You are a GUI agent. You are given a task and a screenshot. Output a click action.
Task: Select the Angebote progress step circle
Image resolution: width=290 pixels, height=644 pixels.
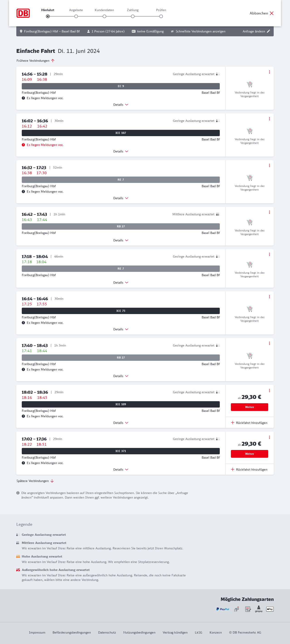pyautogui.click(x=76, y=17)
